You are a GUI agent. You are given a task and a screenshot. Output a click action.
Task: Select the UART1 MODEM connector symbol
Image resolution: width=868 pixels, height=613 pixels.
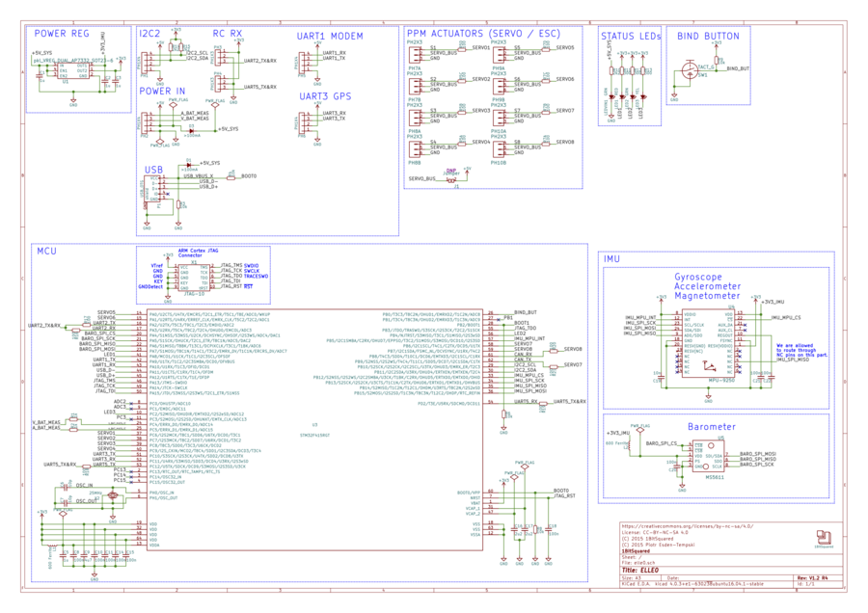[x=302, y=62]
